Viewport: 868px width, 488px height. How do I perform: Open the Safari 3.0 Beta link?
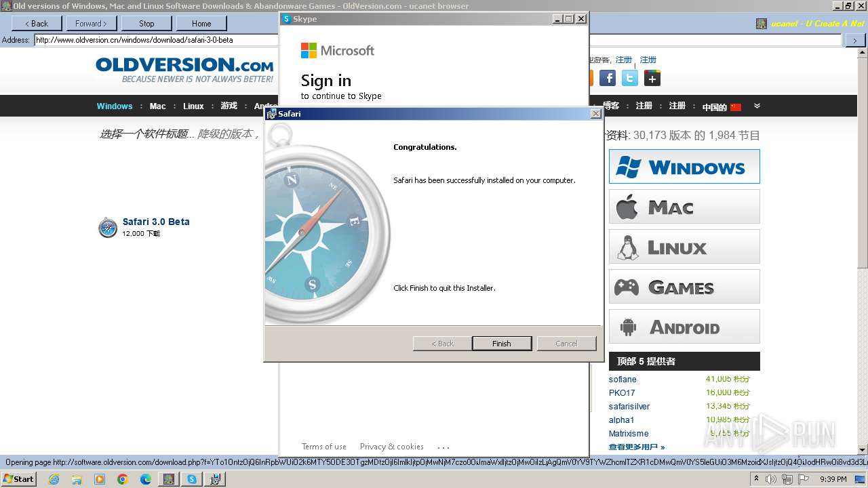pos(156,222)
